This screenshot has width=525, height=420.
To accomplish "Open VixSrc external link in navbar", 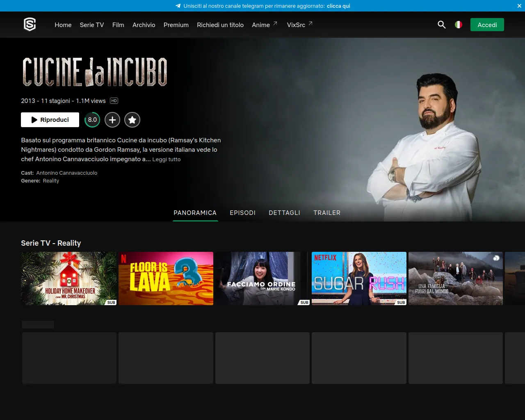I will 299,25.
